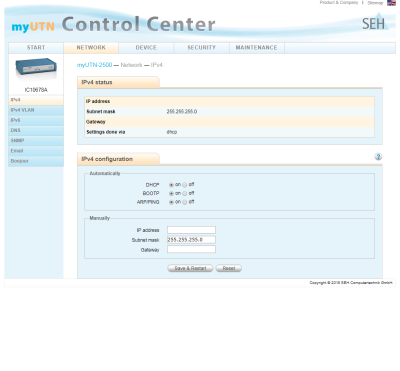Go to the MAINTENANCE tab
Viewport: 400px width, 371px height.
click(x=257, y=48)
